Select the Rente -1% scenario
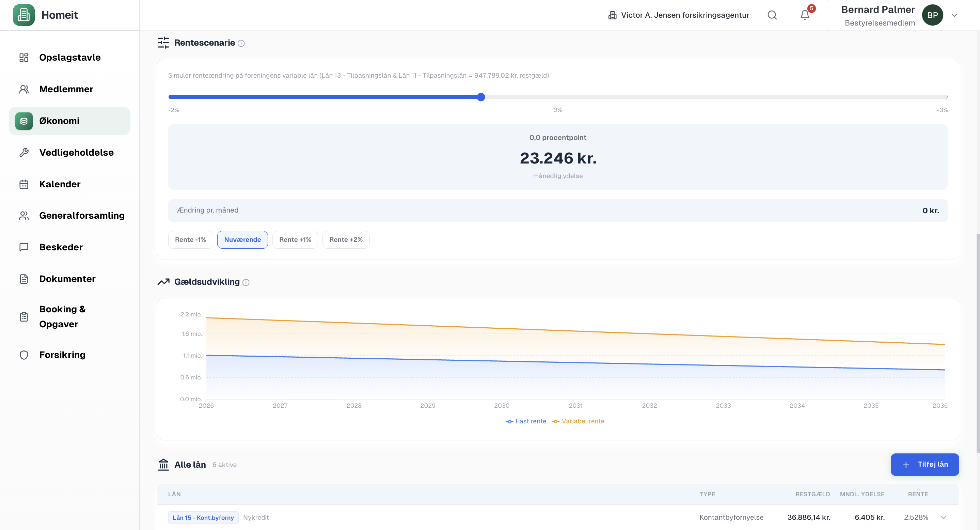Screen dimensions: 980x530 point(190,240)
